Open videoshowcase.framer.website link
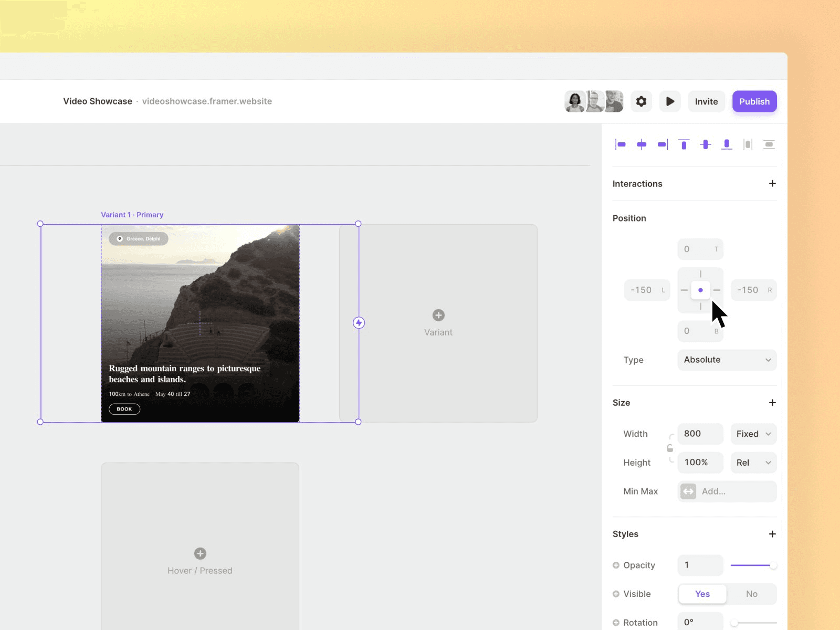This screenshot has height=630, width=840. tap(207, 101)
